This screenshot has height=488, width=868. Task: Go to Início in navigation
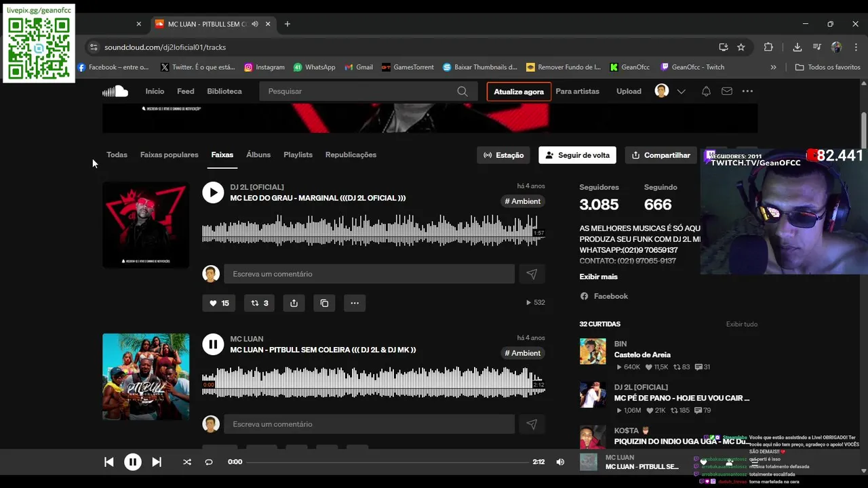pos(155,91)
